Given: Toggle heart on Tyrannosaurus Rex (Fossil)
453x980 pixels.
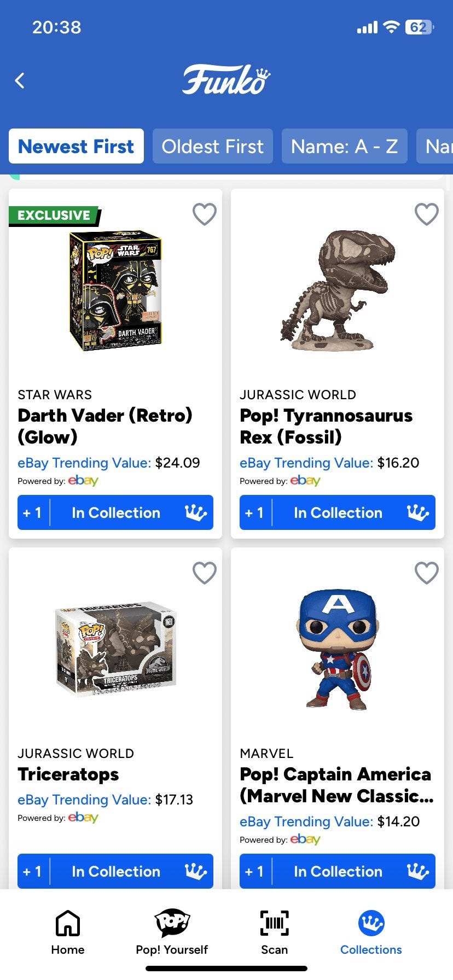Looking at the screenshot, I should click(427, 214).
